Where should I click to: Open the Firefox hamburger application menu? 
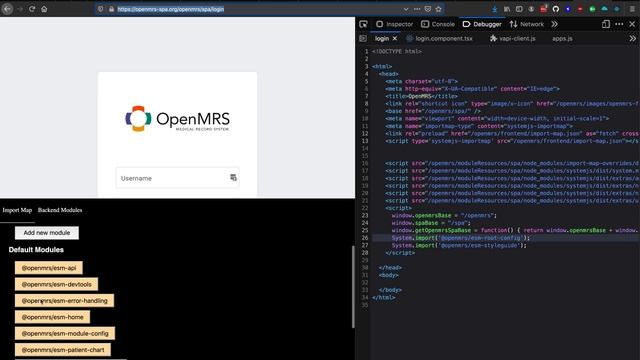click(x=632, y=9)
